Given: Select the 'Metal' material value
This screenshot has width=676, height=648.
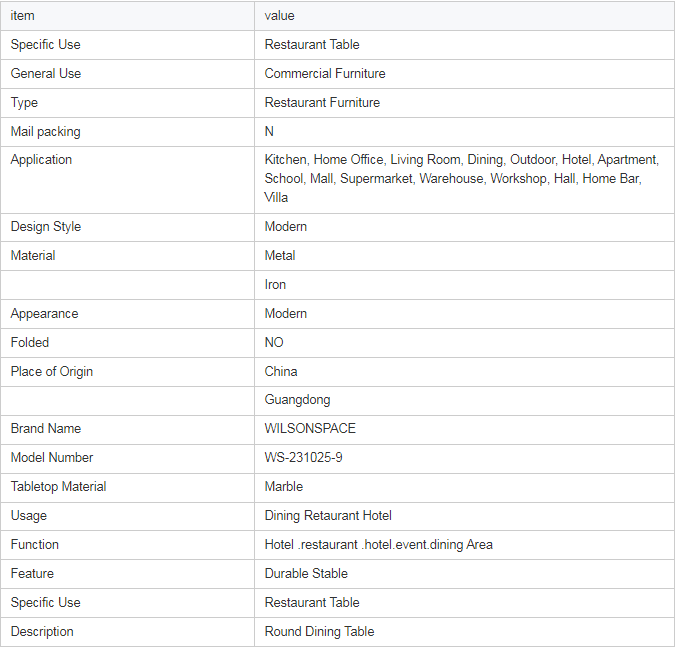Looking at the screenshot, I should point(280,256).
